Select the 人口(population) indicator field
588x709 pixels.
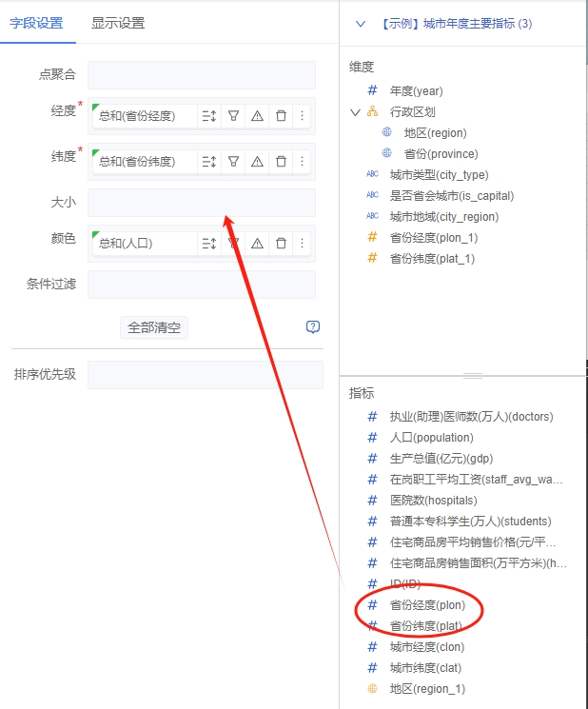click(431, 438)
